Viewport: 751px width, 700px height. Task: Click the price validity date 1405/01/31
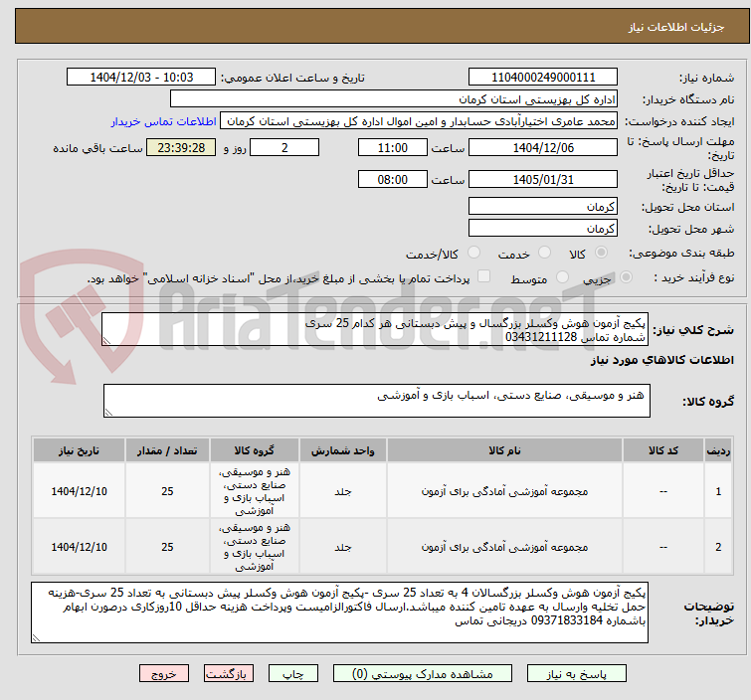click(x=543, y=179)
